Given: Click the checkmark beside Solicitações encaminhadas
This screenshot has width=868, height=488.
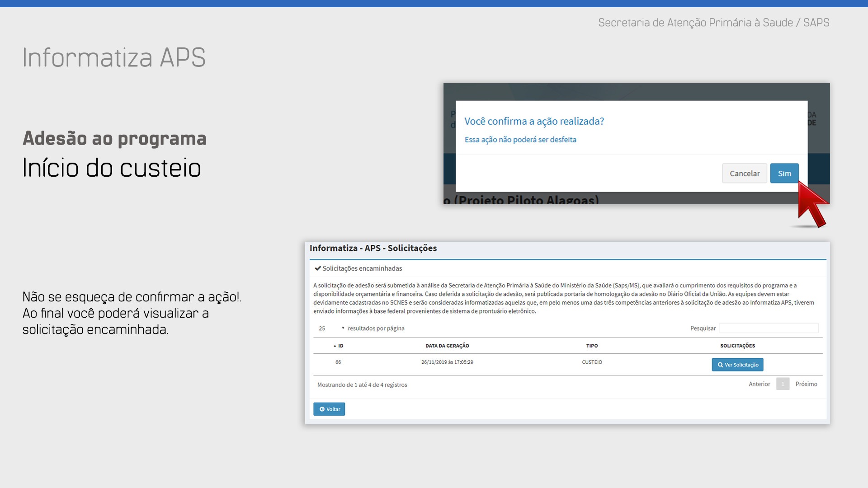Looking at the screenshot, I should [x=318, y=268].
